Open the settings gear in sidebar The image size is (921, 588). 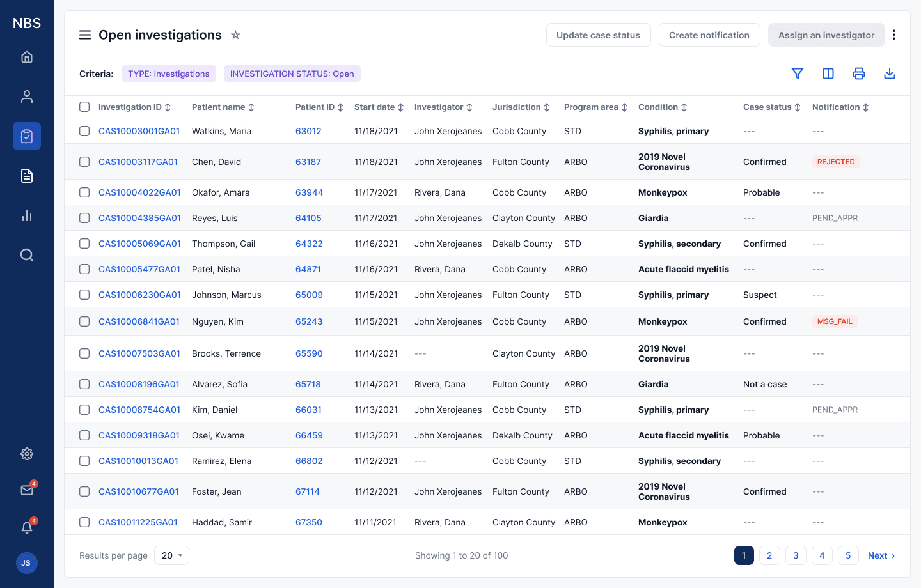(x=27, y=454)
